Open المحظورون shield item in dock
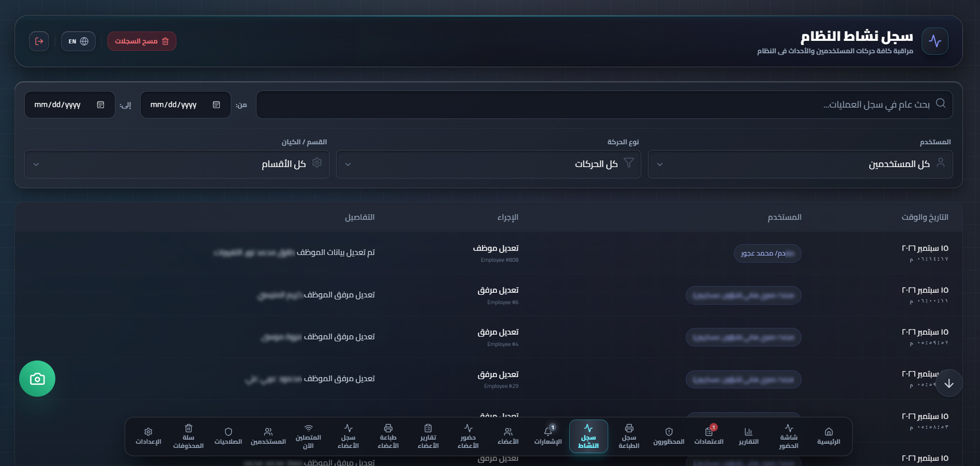Image resolution: width=980 pixels, height=466 pixels. click(x=669, y=437)
